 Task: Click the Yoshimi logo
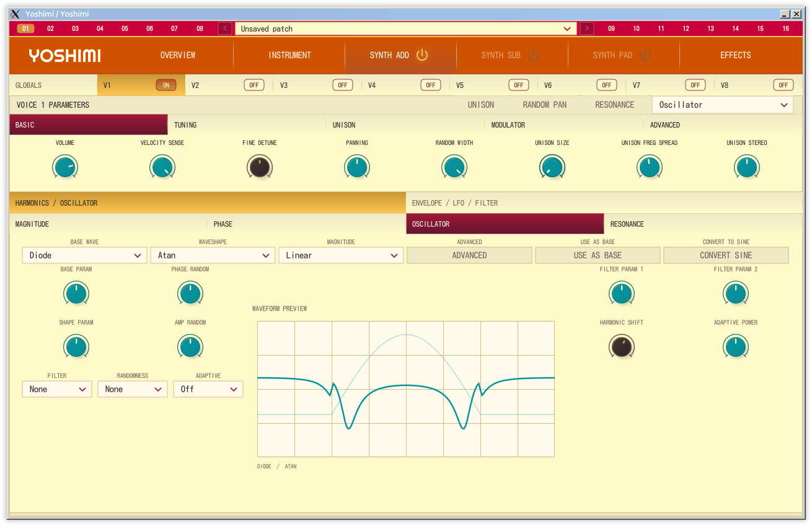point(64,56)
